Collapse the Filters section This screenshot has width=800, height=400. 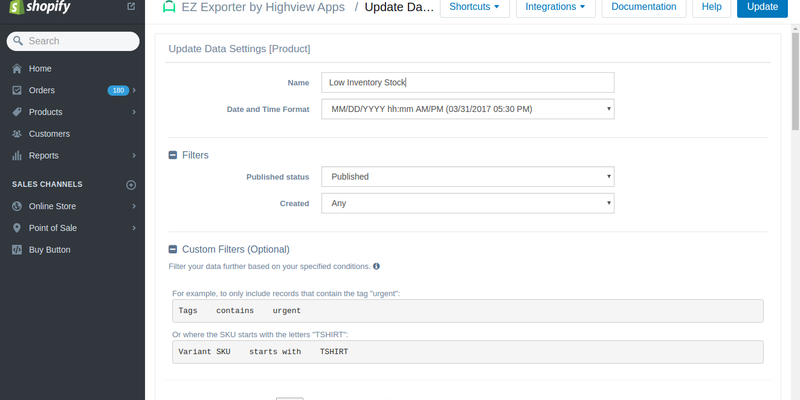click(172, 155)
